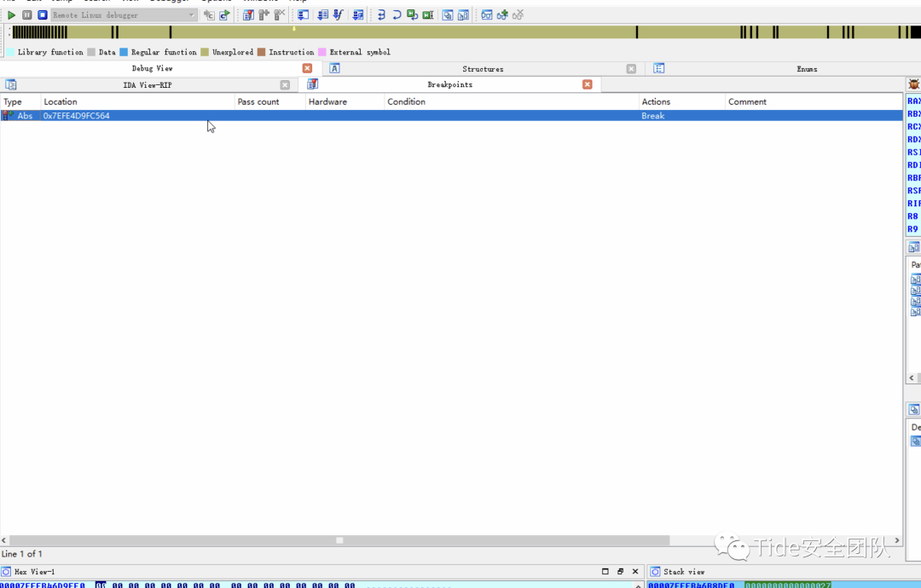Click the breakpoints horizontal scrollbar thumb
Viewport: 921px width, 588px height.
coord(339,540)
